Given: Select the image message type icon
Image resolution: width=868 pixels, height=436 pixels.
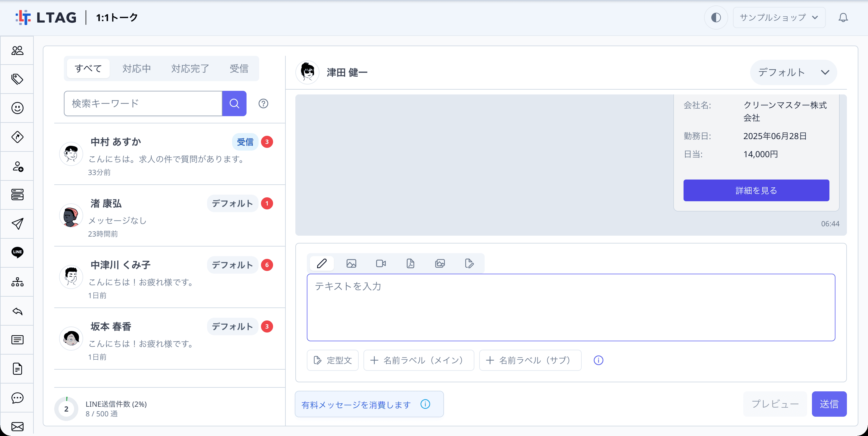Looking at the screenshot, I should (x=351, y=263).
